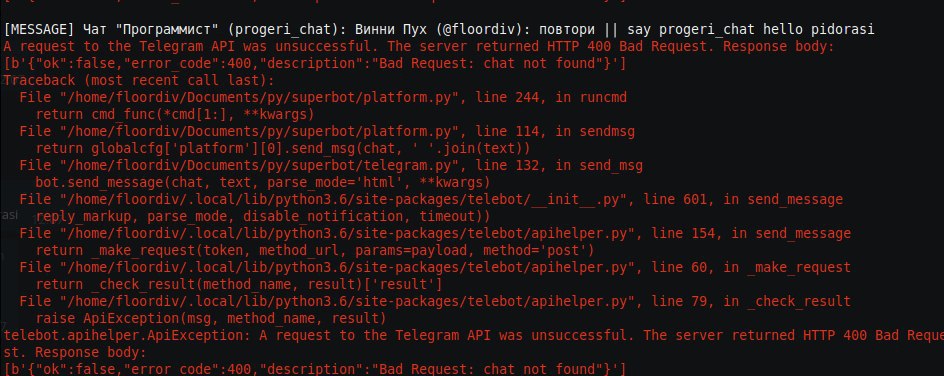Click the "return cmd_func(*cmd[1:], **kwargs)" code line
This screenshot has width=944, height=376.
tap(175, 114)
